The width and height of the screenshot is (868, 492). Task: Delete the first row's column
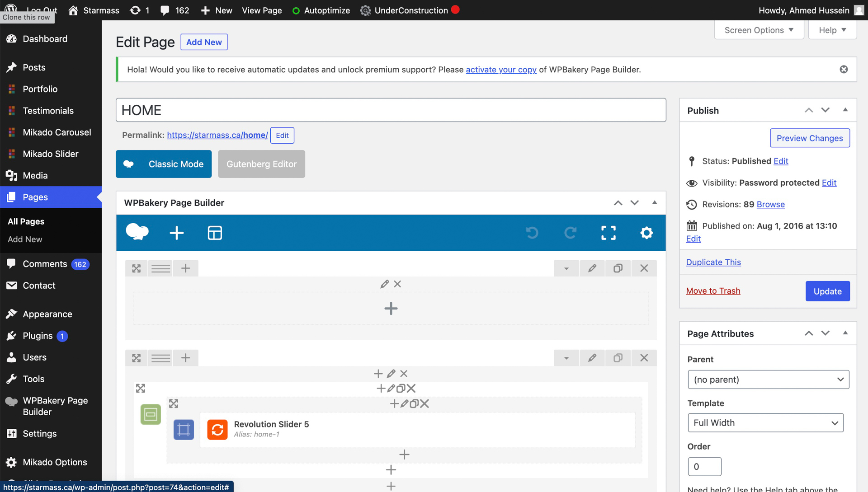pyautogui.click(x=397, y=284)
